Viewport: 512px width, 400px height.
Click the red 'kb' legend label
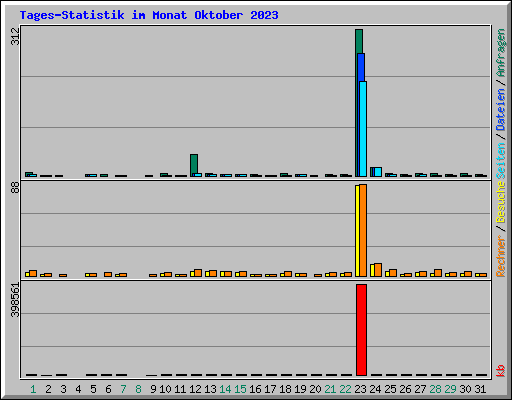pyautogui.click(x=501, y=371)
